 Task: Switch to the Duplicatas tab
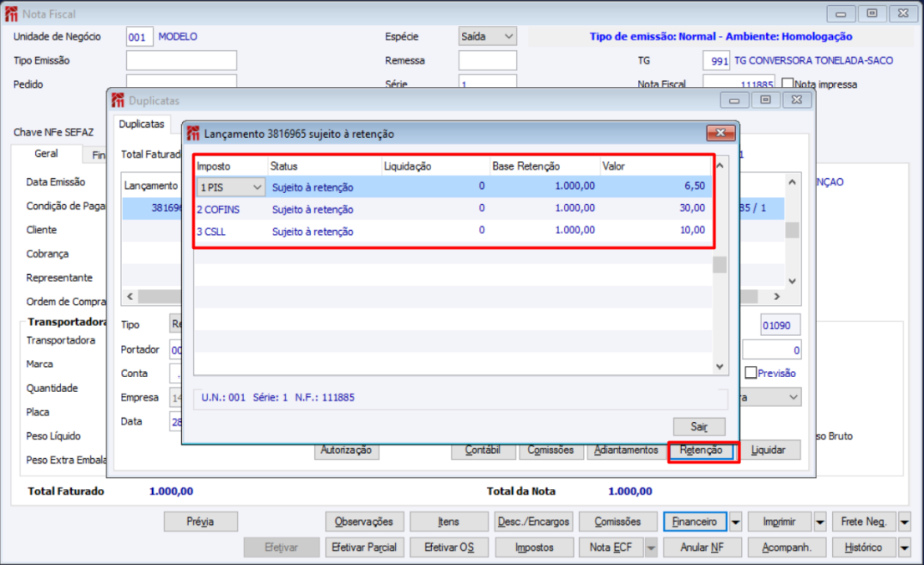(141, 124)
